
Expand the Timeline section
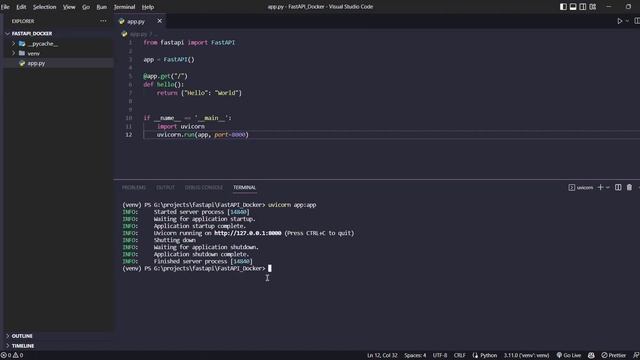[x=23, y=346]
